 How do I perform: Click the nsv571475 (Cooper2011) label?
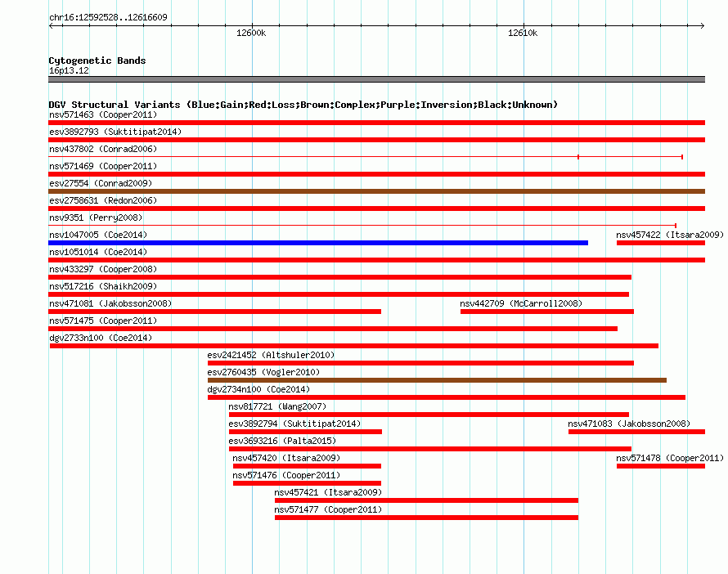tap(103, 321)
